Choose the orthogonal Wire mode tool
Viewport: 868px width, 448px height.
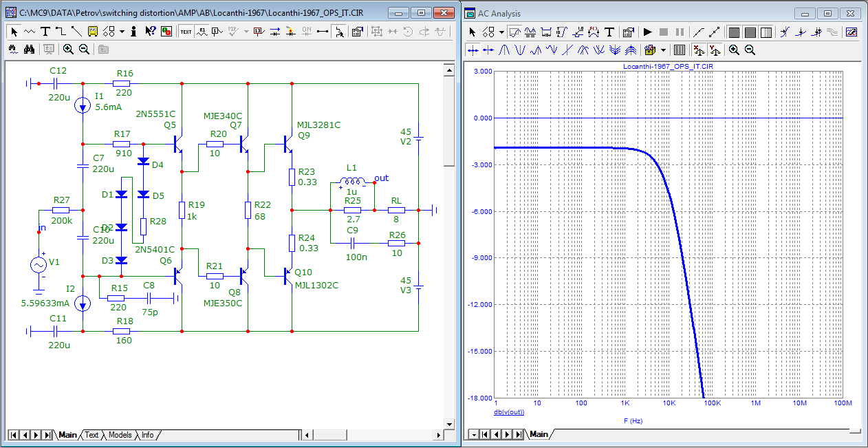pyautogui.click(x=61, y=32)
